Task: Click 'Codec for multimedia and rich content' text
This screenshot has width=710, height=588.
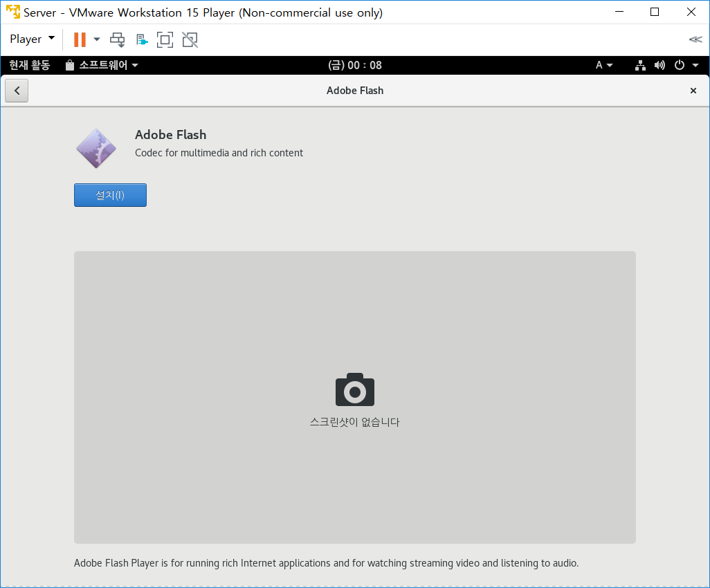Action: [219, 153]
